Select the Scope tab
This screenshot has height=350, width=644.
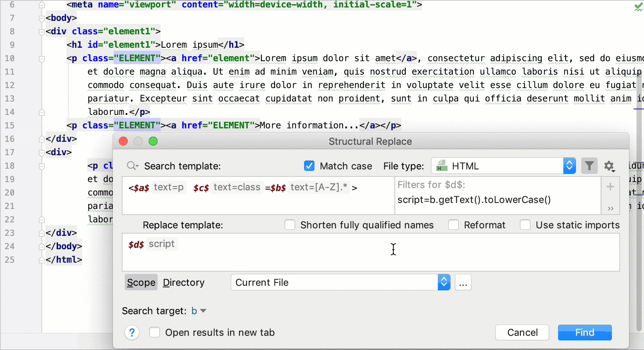tap(141, 282)
